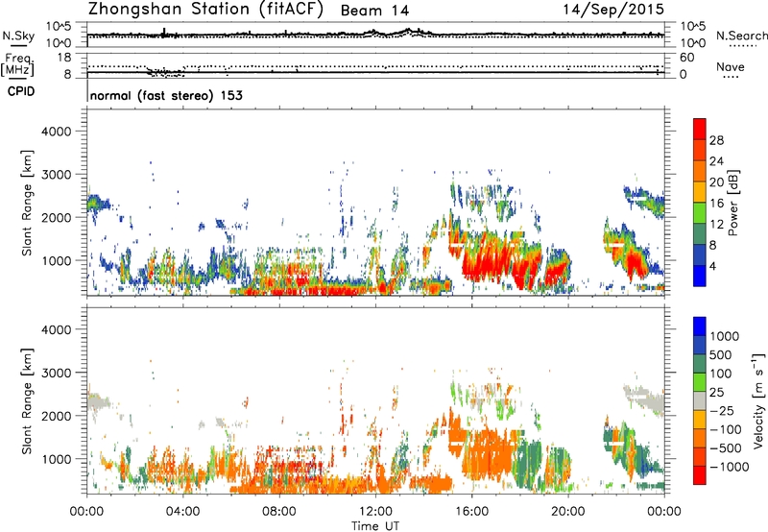Click the '08:00' time axis label
This screenshot has width=768, height=532.
pyautogui.click(x=278, y=512)
